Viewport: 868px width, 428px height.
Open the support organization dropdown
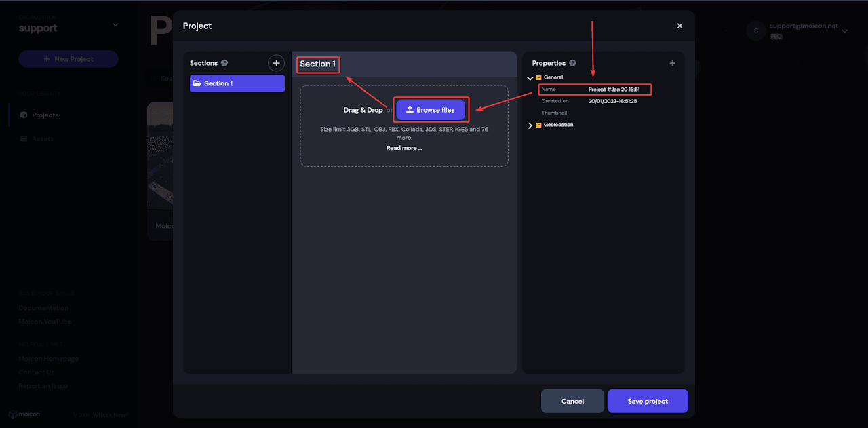pyautogui.click(x=115, y=25)
